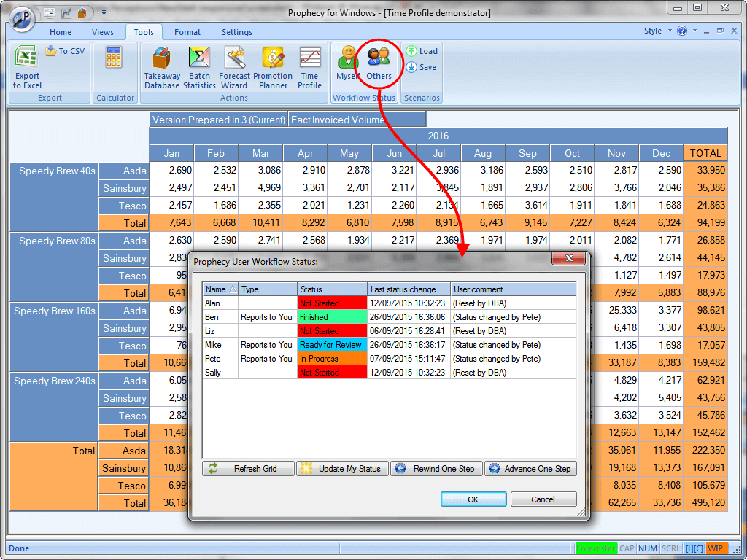Switch to the Home ribbon tab
This screenshot has height=560, width=747.
pyautogui.click(x=61, y=31)
